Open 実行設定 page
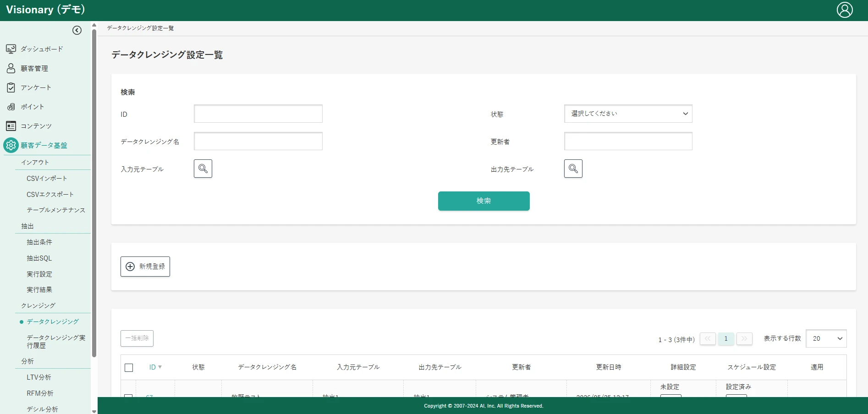The image size is (868, 414). coord(39,274)
